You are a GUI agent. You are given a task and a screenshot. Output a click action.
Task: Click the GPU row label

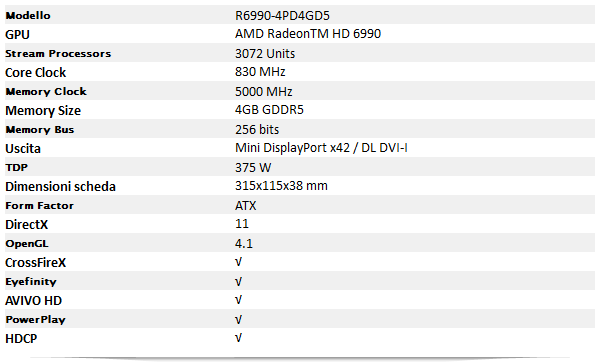coord(17,35)
